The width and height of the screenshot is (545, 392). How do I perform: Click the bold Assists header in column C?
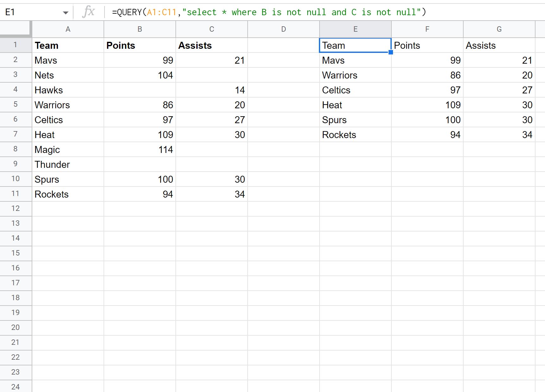212,45
